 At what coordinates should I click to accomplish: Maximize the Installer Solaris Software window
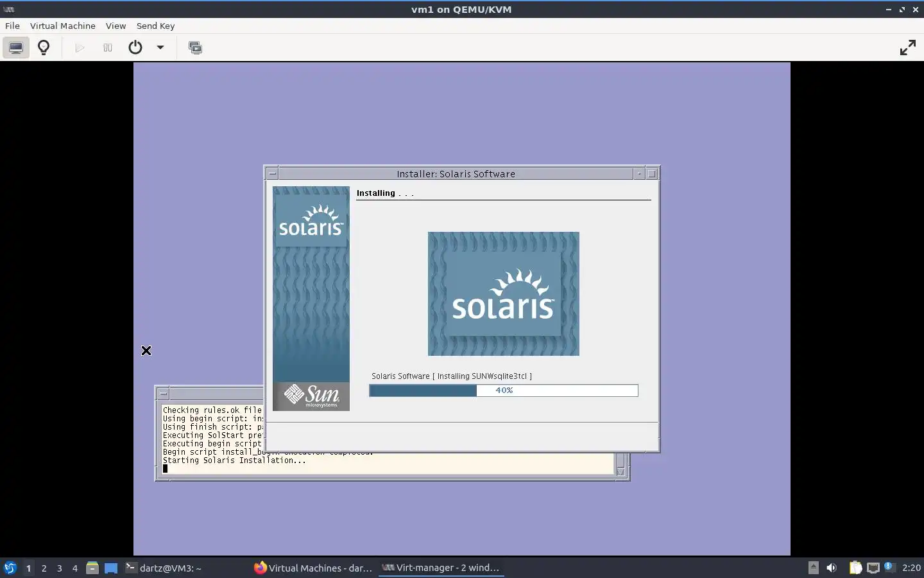pyautogui.click(x=651, y=173)
